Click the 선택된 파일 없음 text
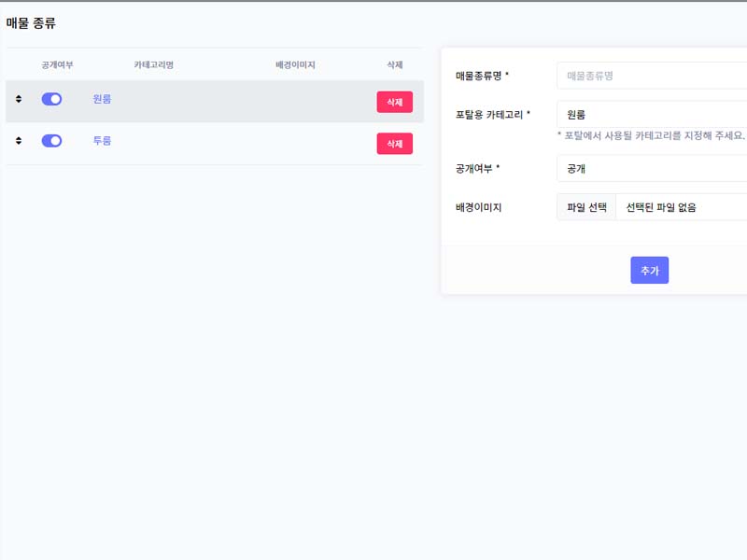 (661, 207)
